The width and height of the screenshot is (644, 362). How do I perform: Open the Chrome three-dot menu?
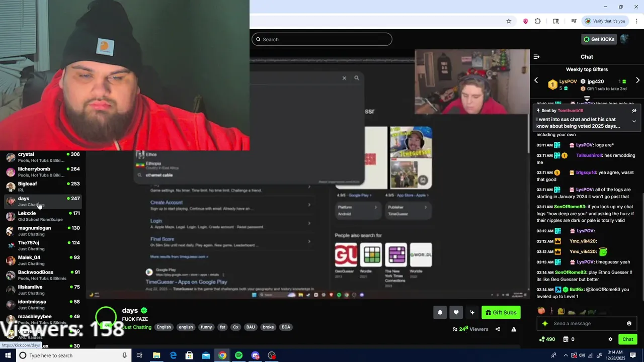click(636, 21)
